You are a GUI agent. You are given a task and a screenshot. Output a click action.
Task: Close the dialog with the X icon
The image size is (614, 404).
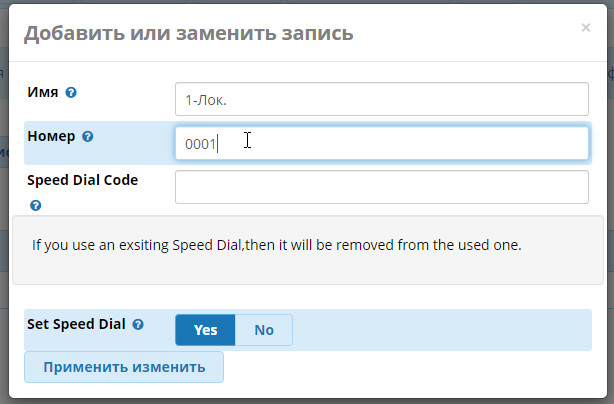point(586,29)
